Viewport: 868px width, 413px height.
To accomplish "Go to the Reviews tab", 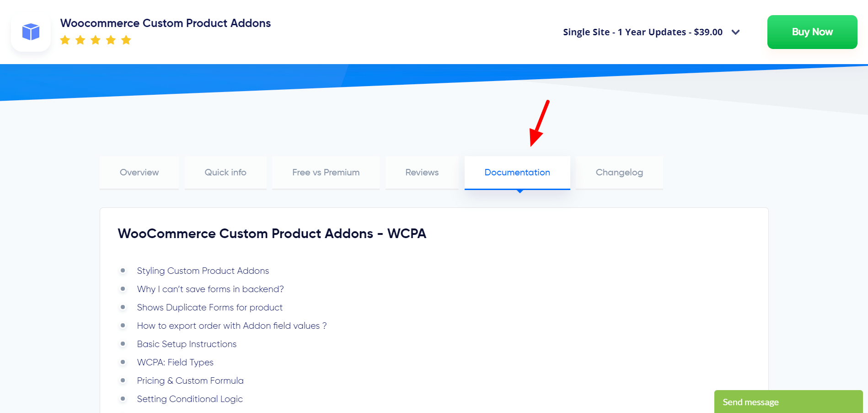I will (422, 173).
